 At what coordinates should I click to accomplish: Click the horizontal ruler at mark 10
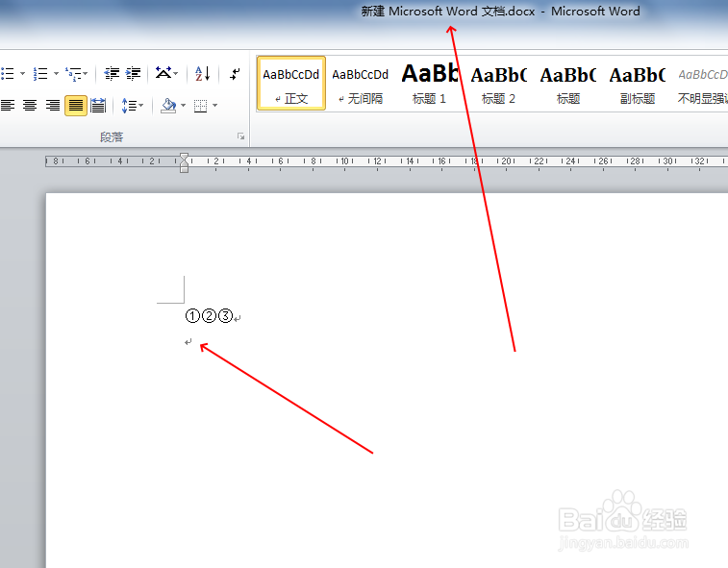point(344,161)
